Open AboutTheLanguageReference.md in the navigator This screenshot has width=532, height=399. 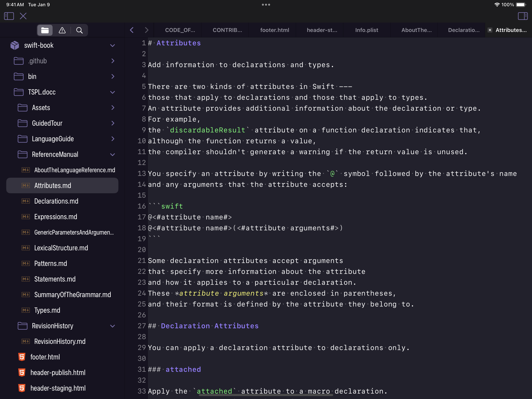(x=62, y=170)
